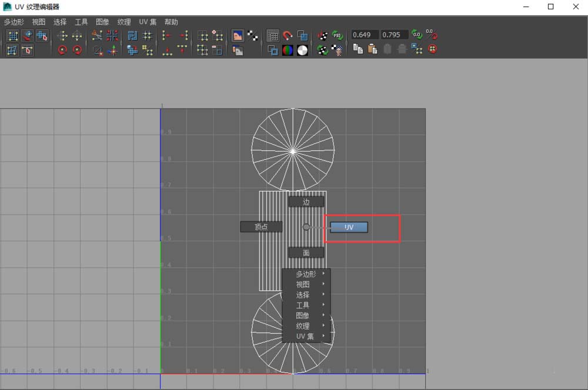Expand the UV 集 context submenu

pyautogui.click(x=306, y=337)
